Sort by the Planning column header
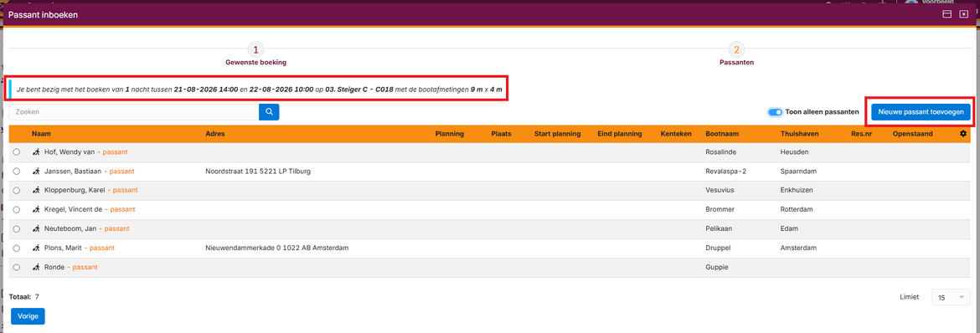This screenshot has height=333, width=980. (x=449, y=134)
